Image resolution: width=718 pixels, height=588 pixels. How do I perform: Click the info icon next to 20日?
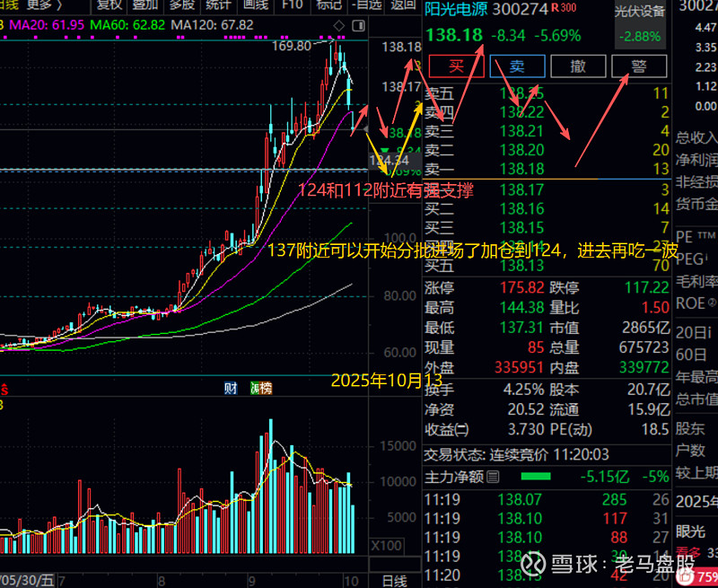(709, 333)
